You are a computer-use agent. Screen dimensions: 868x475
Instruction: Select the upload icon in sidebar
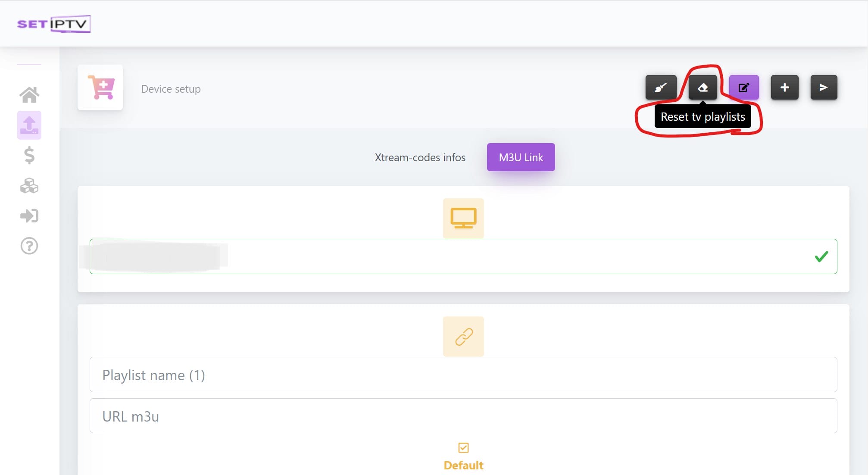29,125
